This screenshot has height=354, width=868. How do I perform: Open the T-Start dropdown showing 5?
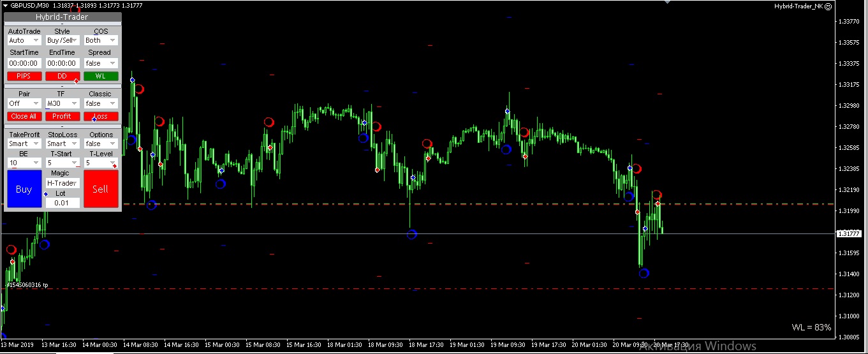[63, 163]
